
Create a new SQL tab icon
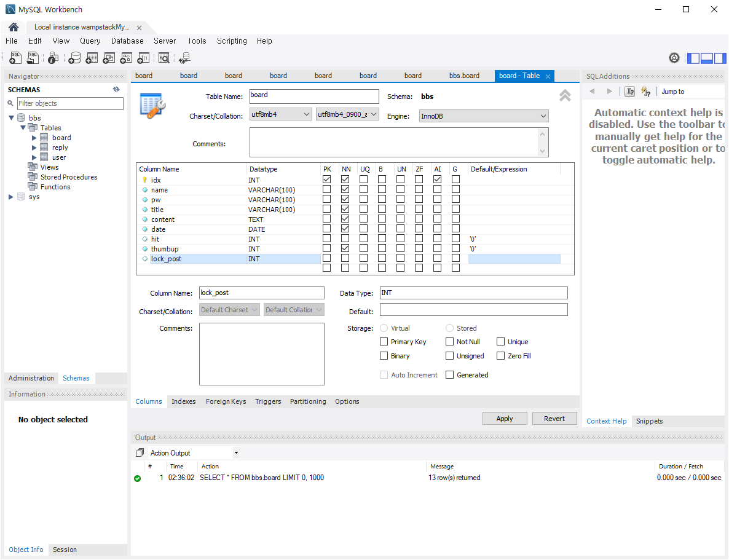coord(15,58)
